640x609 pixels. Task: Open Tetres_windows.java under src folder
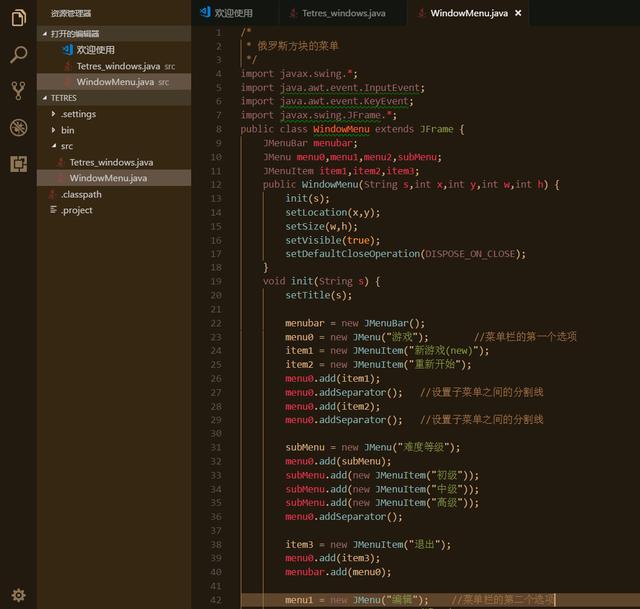(x=111, y=162)
